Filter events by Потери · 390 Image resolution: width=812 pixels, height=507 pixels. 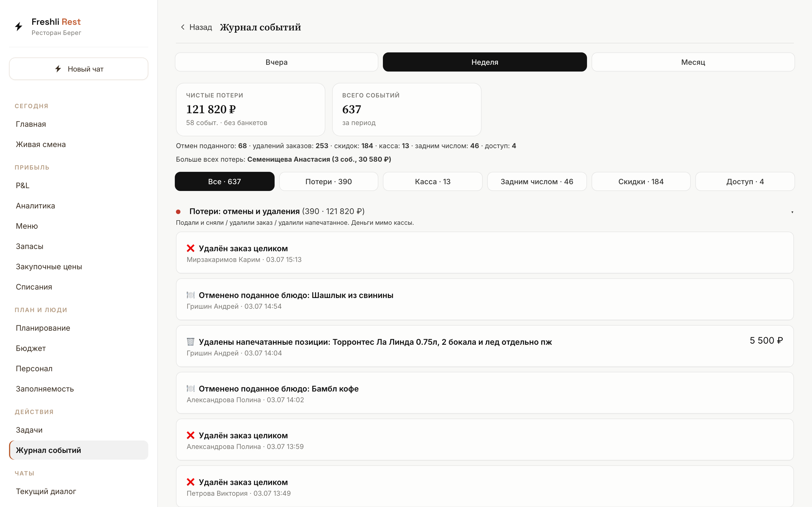(x=328, y=181)
